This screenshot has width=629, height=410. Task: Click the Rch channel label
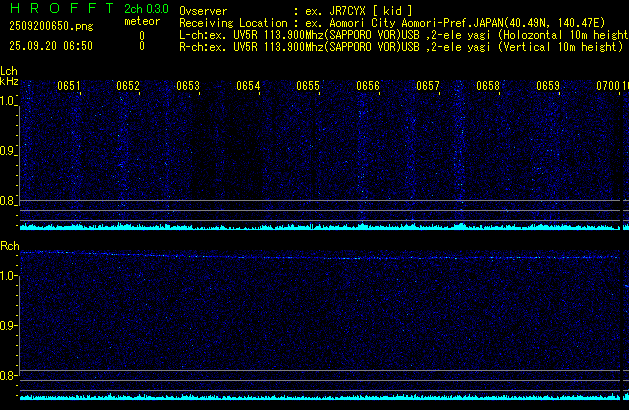click(x=9, y=246)
